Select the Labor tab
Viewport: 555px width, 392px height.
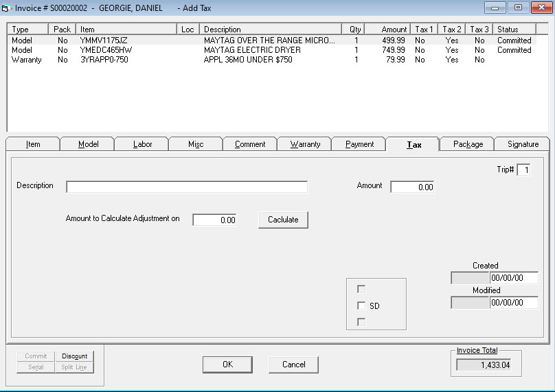(x=142, y=144)
